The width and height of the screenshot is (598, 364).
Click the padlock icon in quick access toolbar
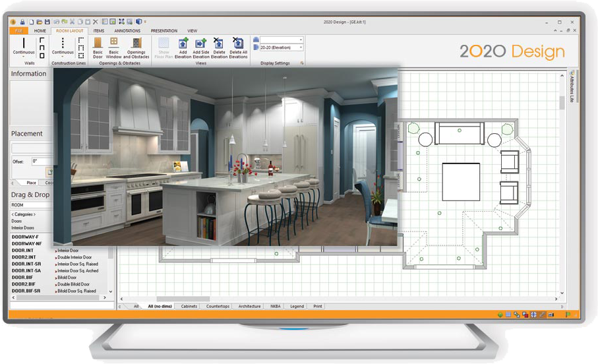pyautogui.click(x=22, y=22)
